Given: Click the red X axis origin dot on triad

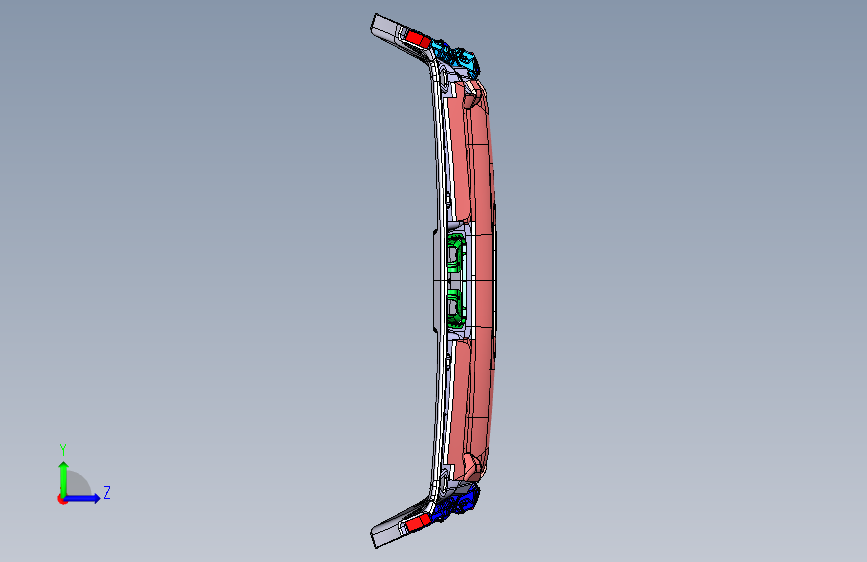Looking at the screenshot, I should [x=62, y=499].
